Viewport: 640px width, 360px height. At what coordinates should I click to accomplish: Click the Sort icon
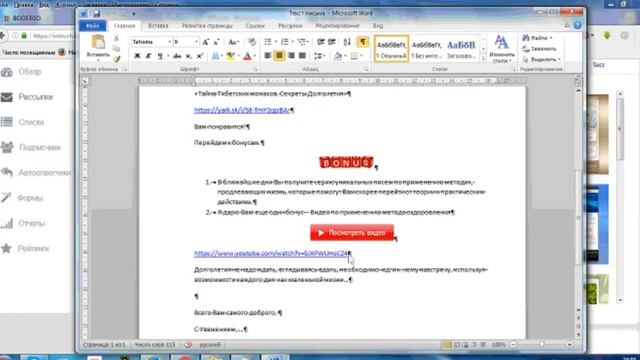click(x=347, y=42)
